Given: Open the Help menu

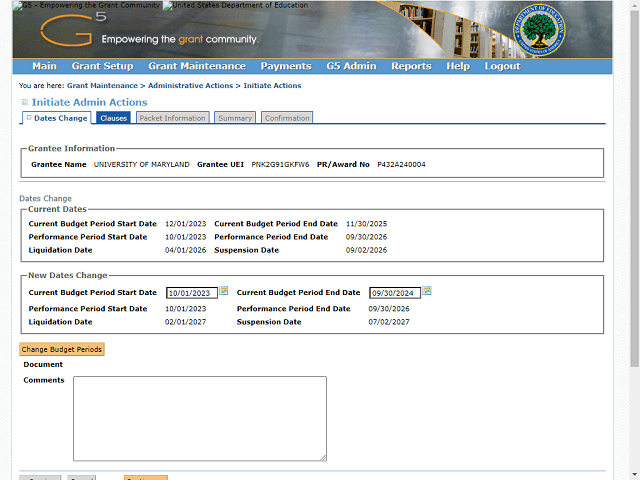Looking at the screenshot, I should click(458, 66).
